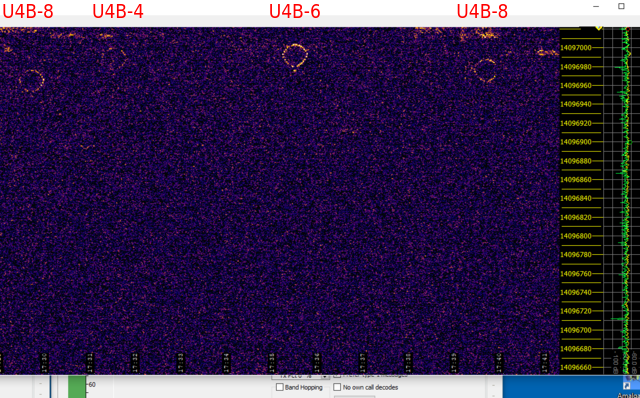
Task: Click the yellow frequency marker triangle
Action: tap(599, 28)
